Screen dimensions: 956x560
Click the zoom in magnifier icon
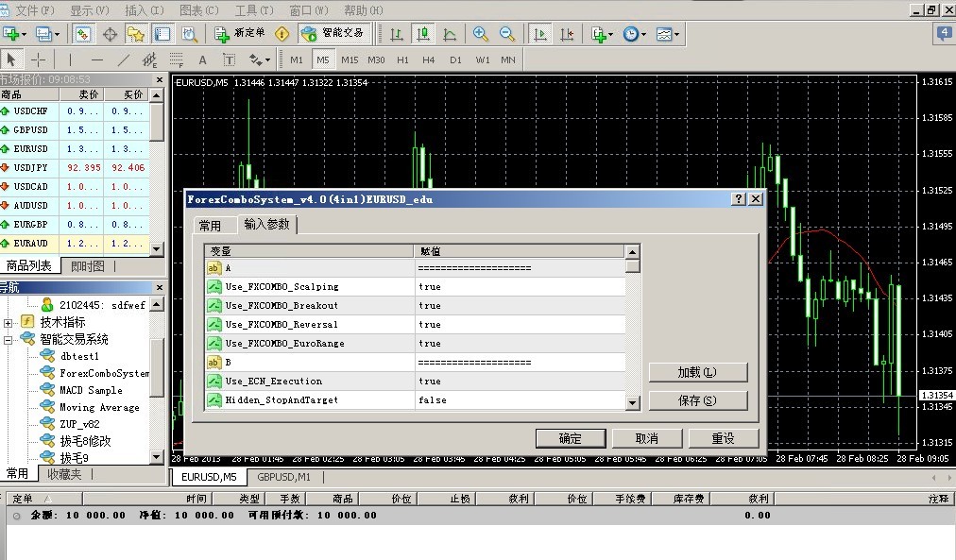pos(481,34)
